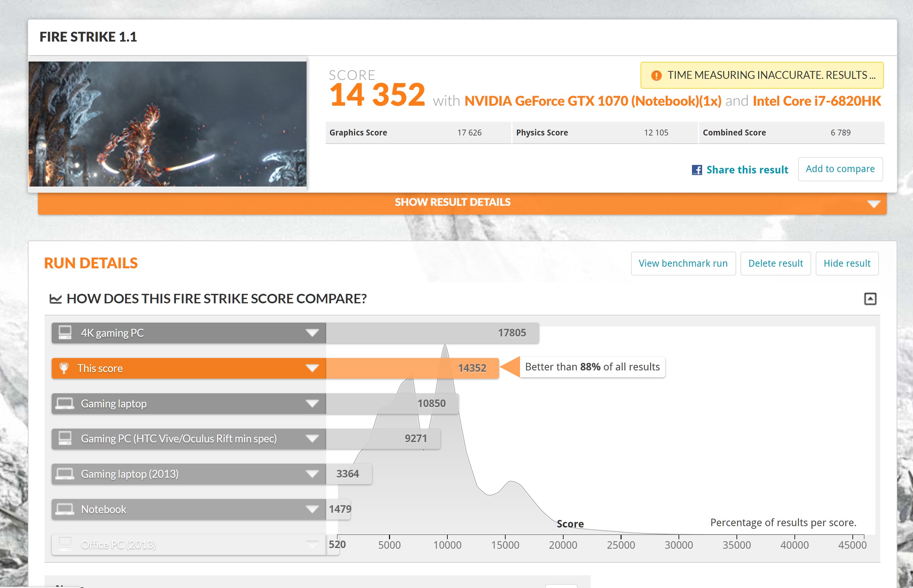Viewport: 913px width, 588px height.
Task: Click the laptop icon on the Notebook row
Action: (65, 509)
